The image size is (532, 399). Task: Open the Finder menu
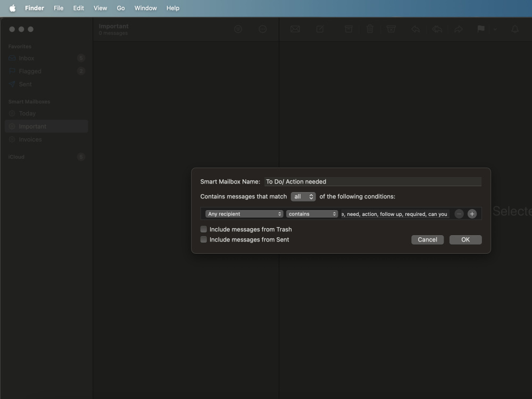point(35,8)
